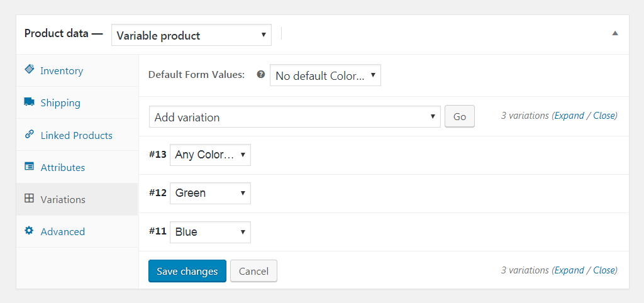Click the Shipping truck icon

pos(29,102)
